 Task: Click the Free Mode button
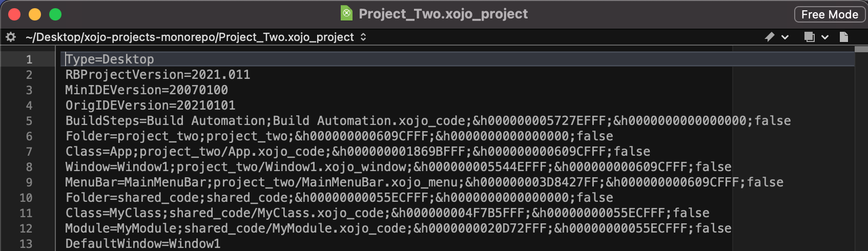[830, 14]
